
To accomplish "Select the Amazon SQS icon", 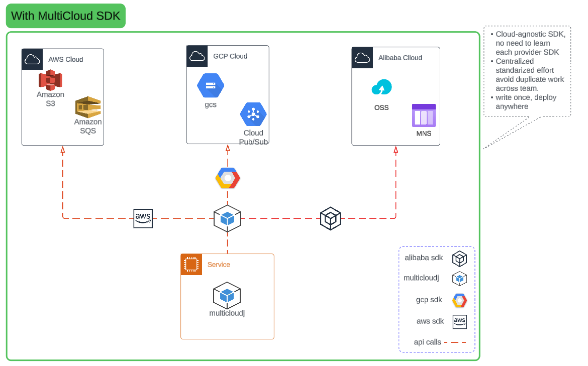I will point(88,107).
